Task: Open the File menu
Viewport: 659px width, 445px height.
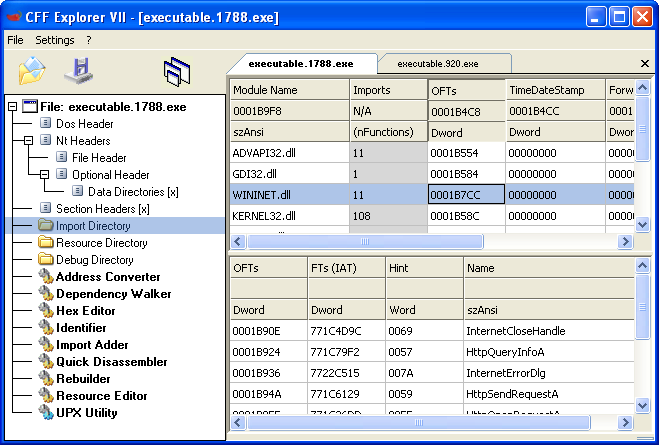Action: point(15,40)
